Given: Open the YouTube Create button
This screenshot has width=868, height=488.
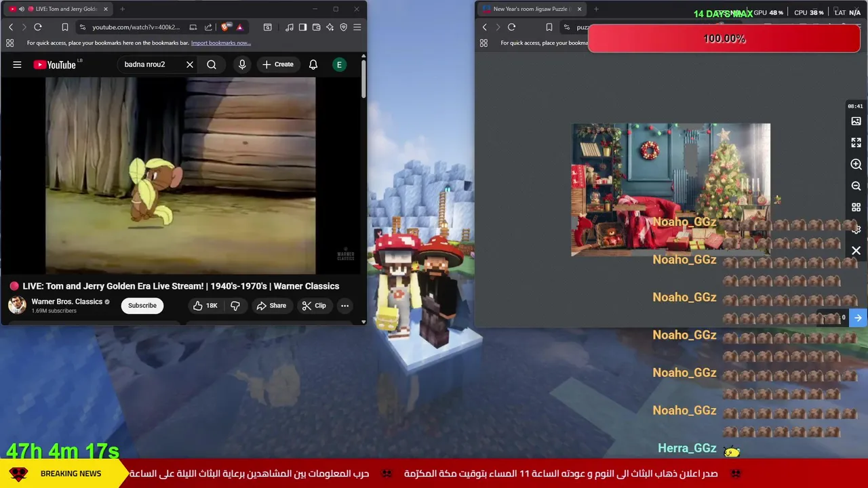Looking at the screenshot, I should tap(278, 64).
